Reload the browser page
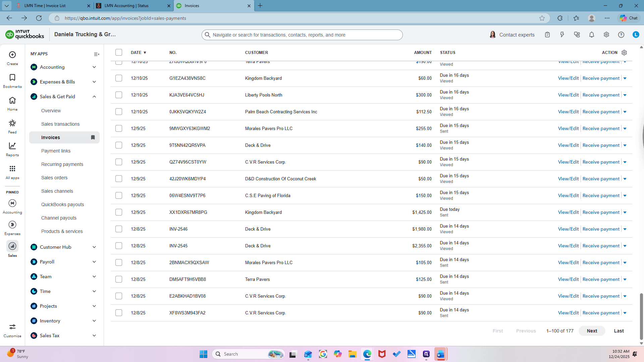Image resolution: width=644 pixels, height=362 pixels. [39, 18]
